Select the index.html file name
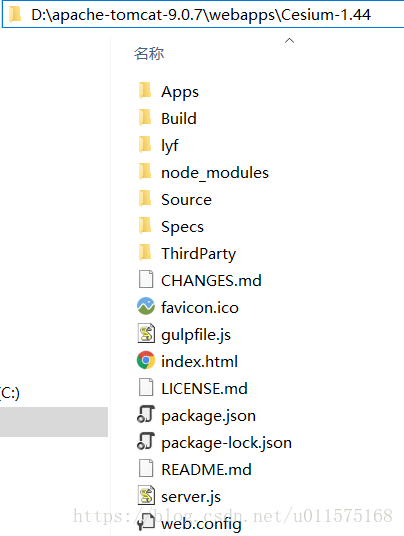 pyautogui.click(x=199, y=362)
